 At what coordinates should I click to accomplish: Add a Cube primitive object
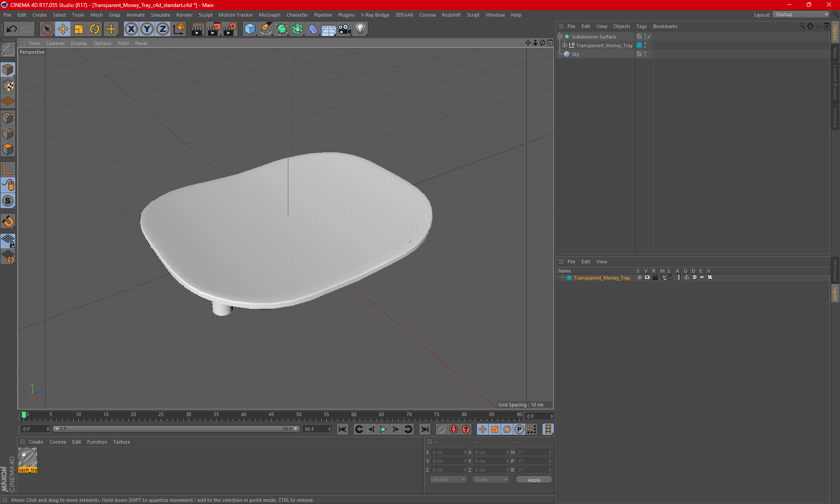250,29
